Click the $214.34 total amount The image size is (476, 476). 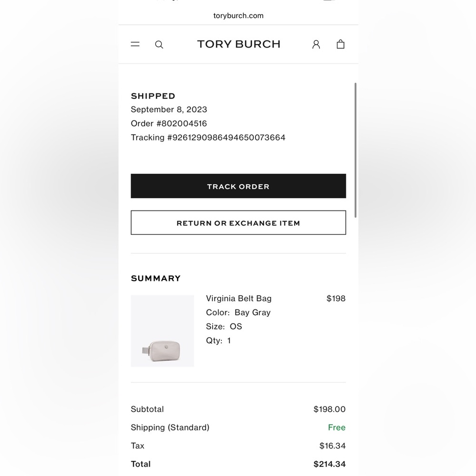329,464
